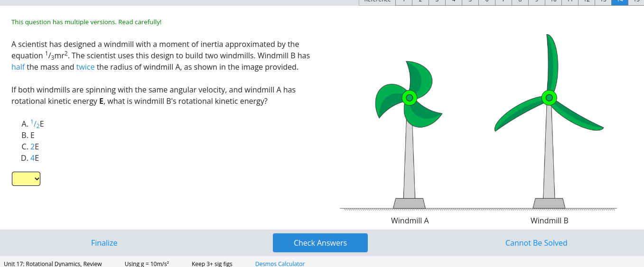Click the Check Answers button
This screenshot has width=644, height=267.
tap(320, 243)
